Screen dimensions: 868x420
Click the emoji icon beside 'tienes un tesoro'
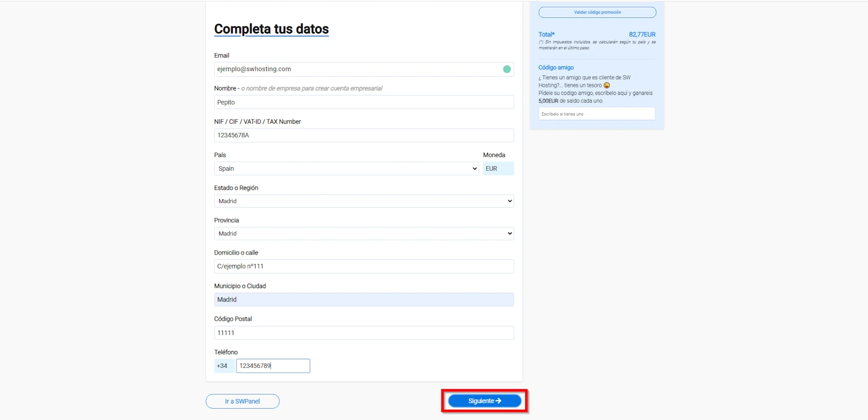pyautogui.click(x=607, y=86)
